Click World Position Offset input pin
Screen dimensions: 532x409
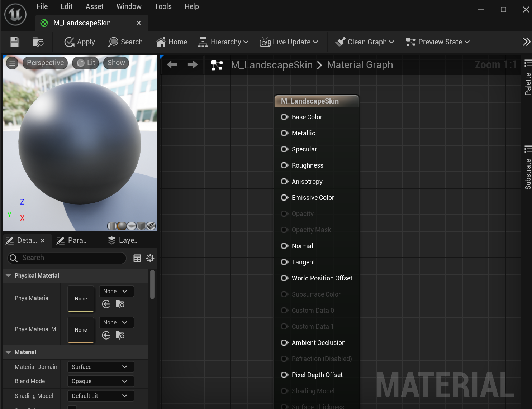point(285,278)
